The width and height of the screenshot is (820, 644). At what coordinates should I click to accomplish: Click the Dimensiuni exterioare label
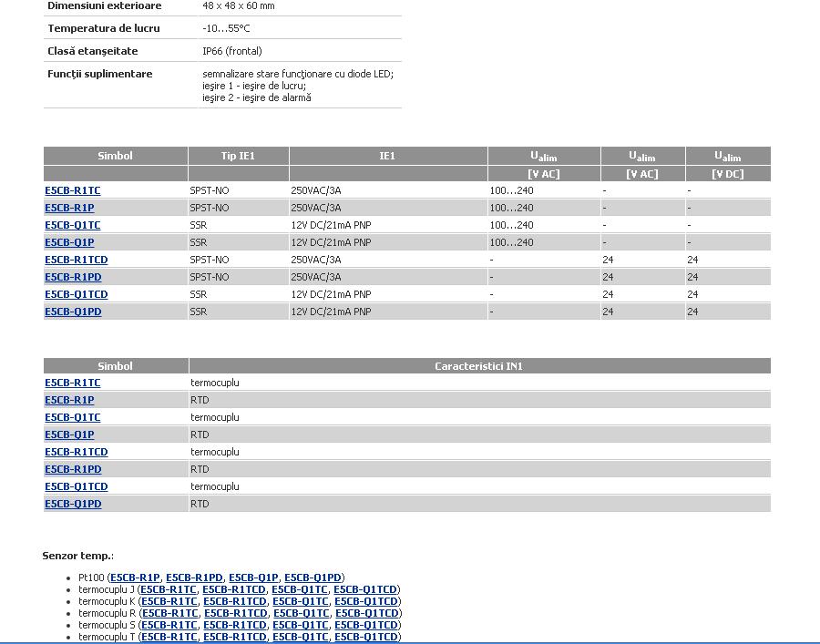click(x=105, y=5)
